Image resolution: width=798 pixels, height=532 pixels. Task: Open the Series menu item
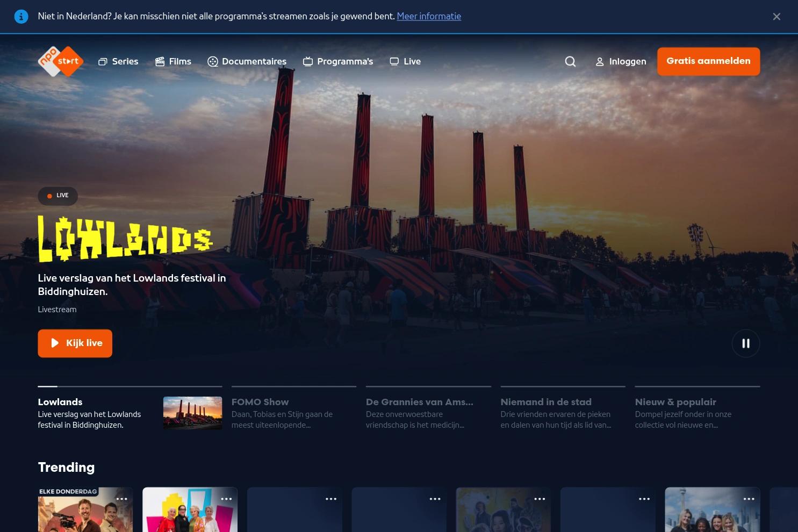[x=118, y=61]
